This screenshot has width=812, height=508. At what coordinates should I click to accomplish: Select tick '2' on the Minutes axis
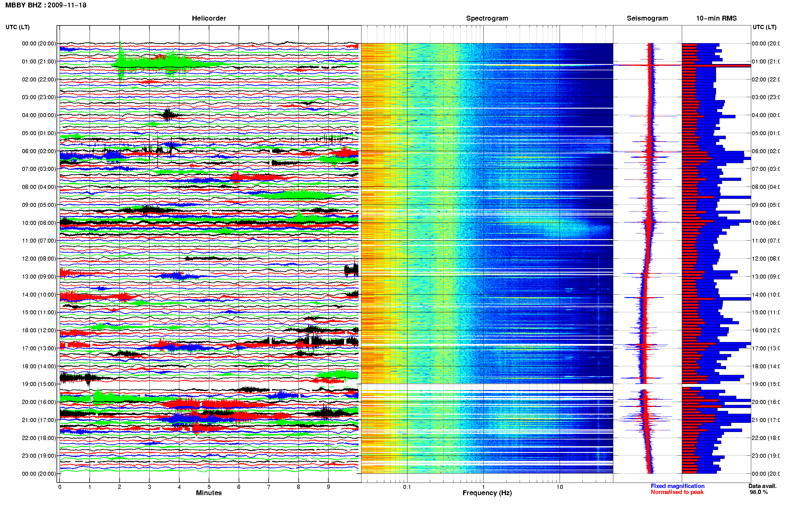120,487
